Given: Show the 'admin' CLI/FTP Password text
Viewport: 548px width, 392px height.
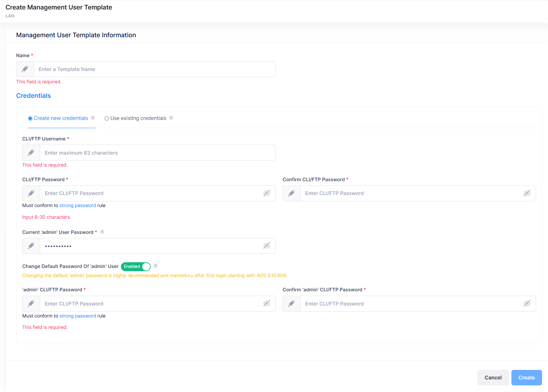Looking at the screenshot, I should click(x=267, y=304).
